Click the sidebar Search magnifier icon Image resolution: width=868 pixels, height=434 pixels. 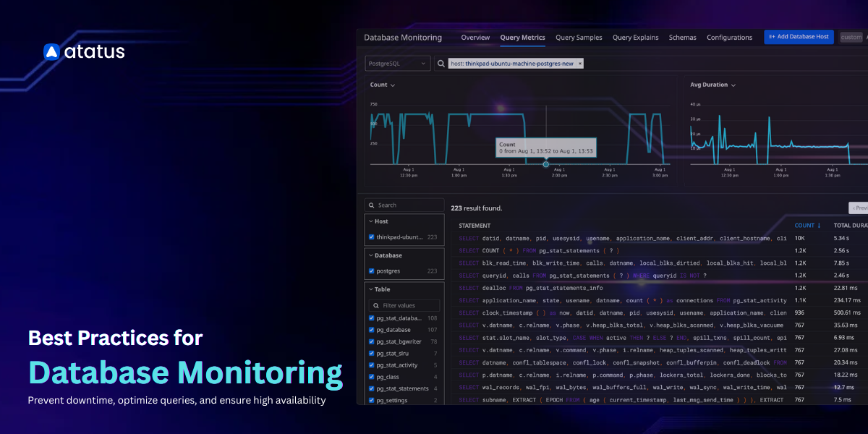click(x=371, y=205)
